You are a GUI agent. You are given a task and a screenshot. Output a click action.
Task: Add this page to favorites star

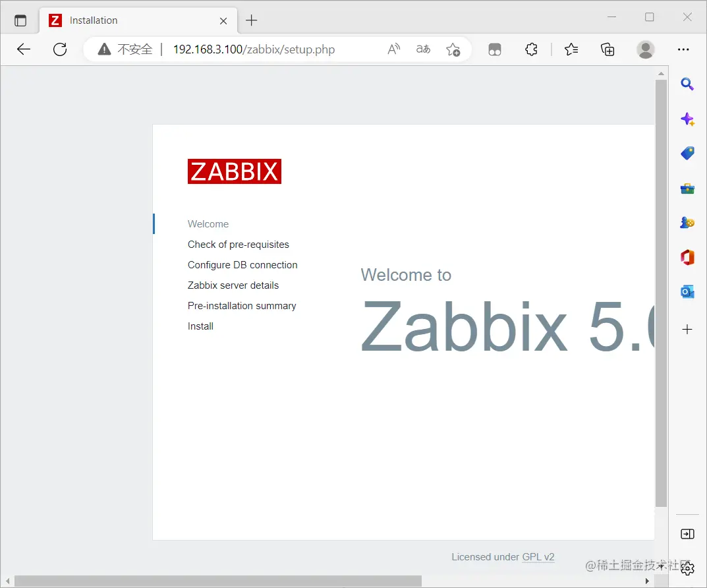point(453,49)
